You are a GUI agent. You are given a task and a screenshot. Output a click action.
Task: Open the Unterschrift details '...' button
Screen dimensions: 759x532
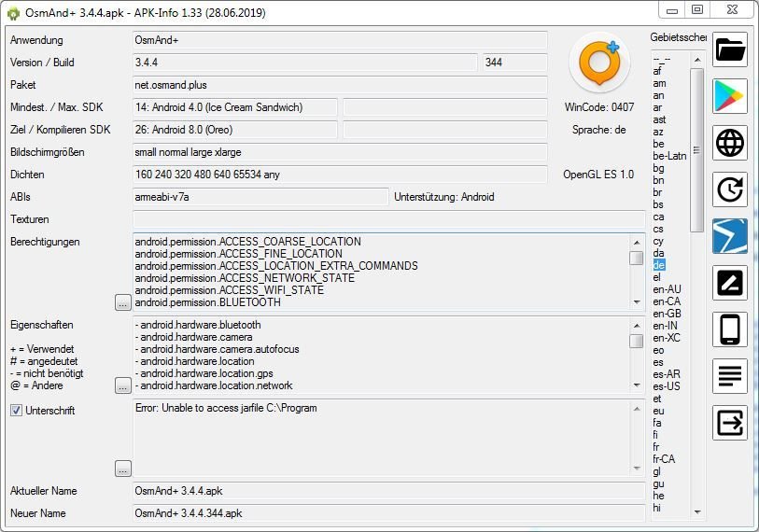click(x=123, y=469)
